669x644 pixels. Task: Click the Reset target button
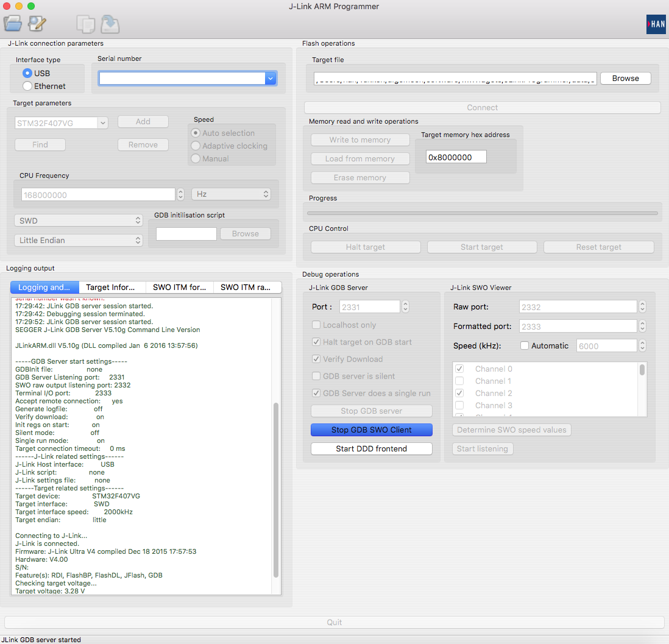pos(598,247)
